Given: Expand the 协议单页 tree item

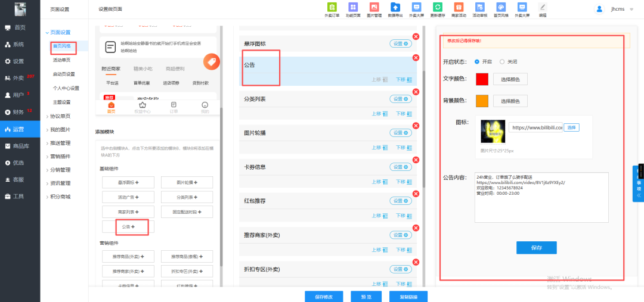Looking at the screenshot, I should (x=60, y=116).
